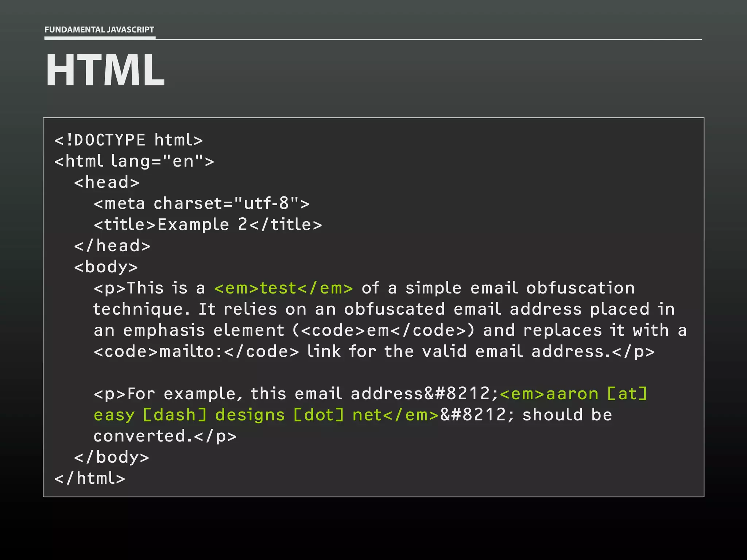Click the title Example 2 line
Screen dimensions: 747x560
208,225
